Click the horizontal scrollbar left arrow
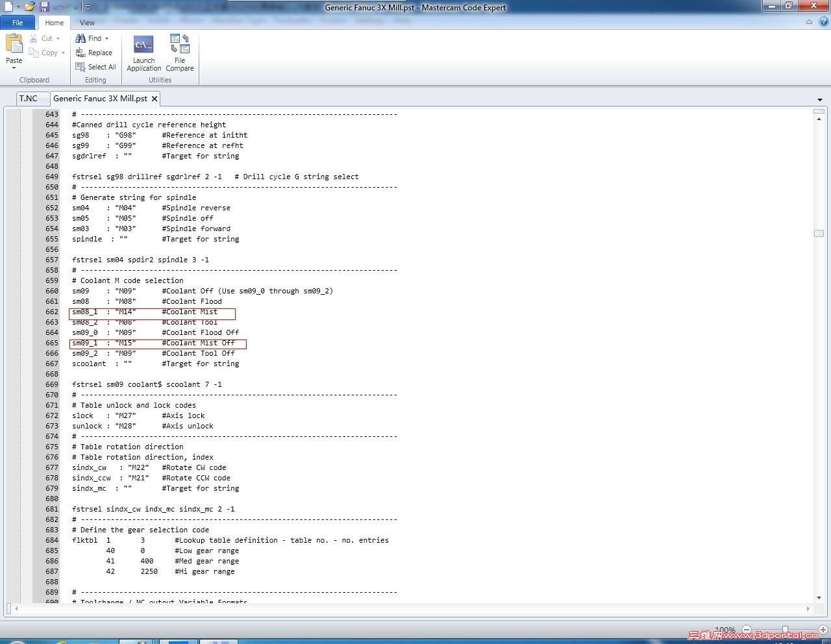This screenshot has width=831, height=644. point(16,609)
